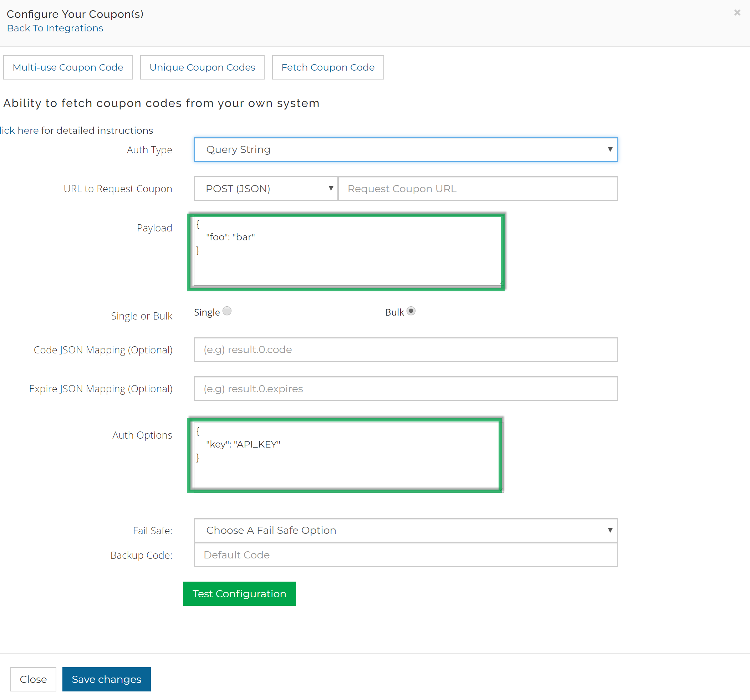The image size is (750, 700).
Task: Click the Test Configuration button
Action: click(240, 593)
